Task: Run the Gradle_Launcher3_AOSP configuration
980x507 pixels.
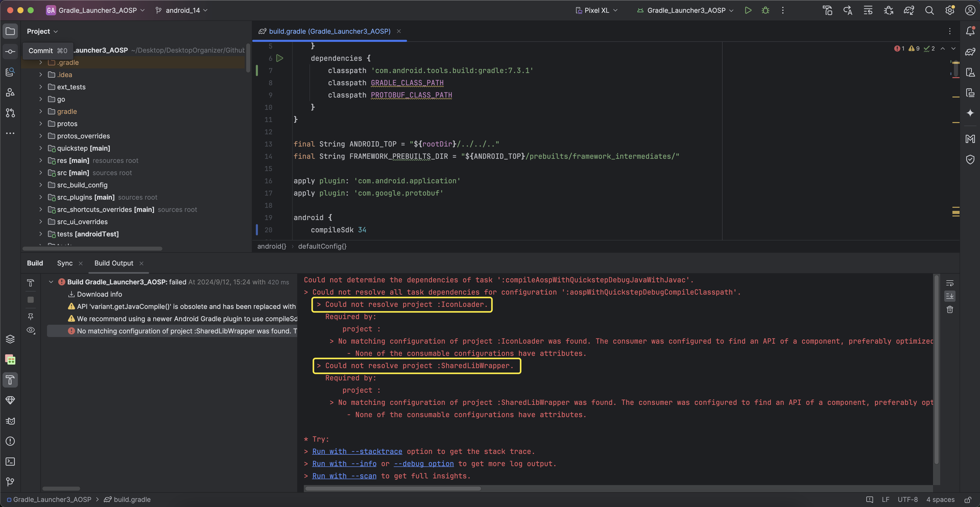Action: coord(748,10)
